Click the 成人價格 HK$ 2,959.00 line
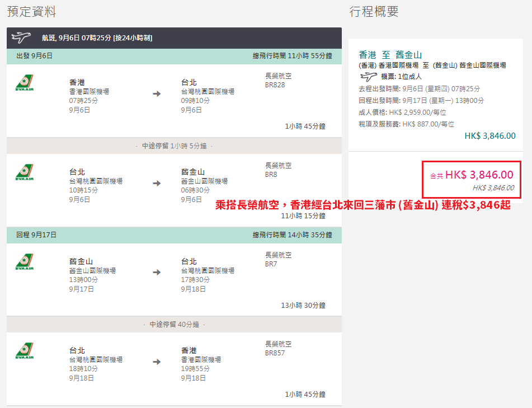Screen dimensions: 532x408 [x=402, y=112]
